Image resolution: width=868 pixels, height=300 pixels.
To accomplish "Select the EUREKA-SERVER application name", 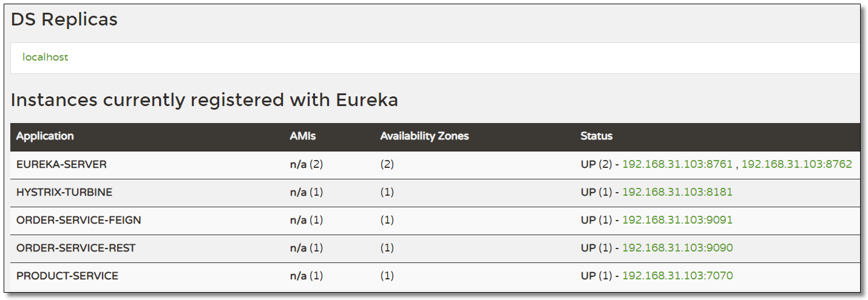I will pos(61,164).
